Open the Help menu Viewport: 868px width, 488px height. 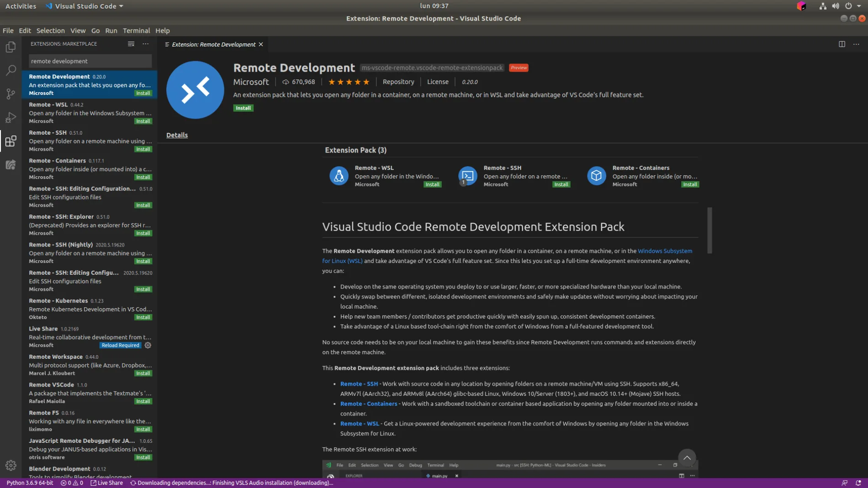click(163, 31)
